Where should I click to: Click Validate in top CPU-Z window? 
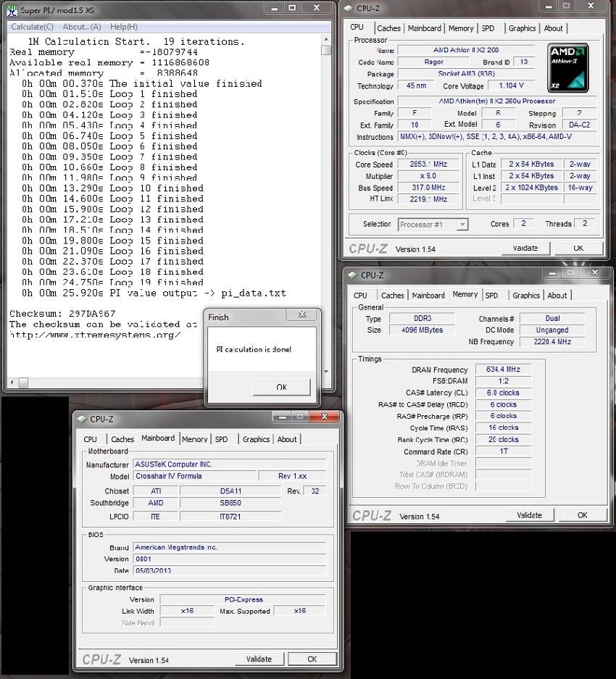click(525, 248)
